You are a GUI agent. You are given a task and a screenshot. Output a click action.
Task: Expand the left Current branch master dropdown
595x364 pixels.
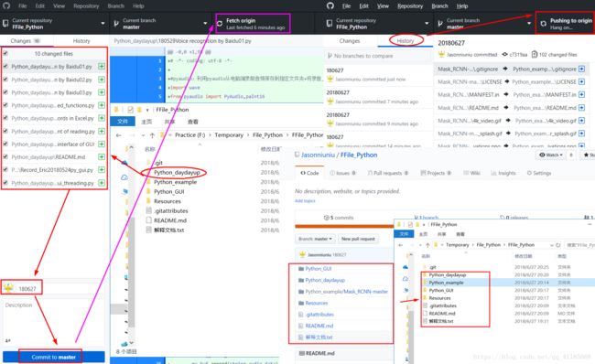(160, 24)
